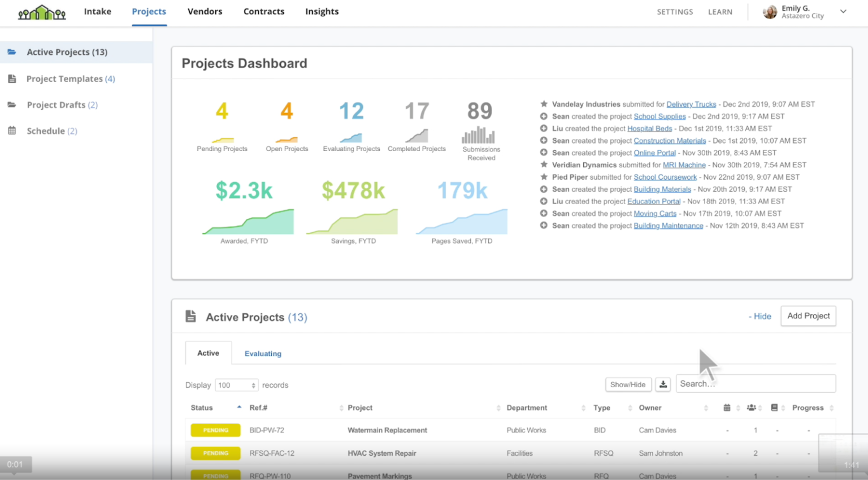Viewport: 868px width, 480px height.
Task: Click the export/download icon beside Show/Hide
Action: click(x=662, y=384)
